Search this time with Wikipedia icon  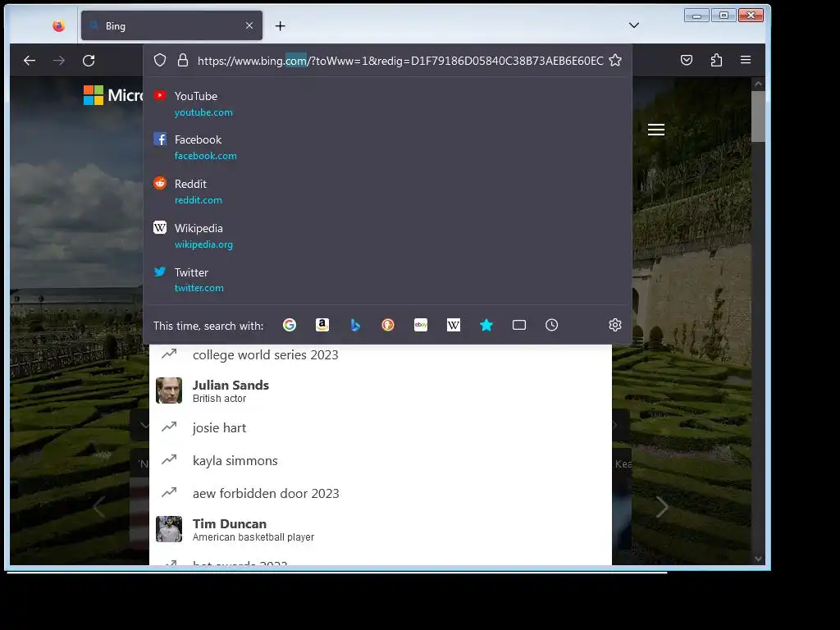453,325
